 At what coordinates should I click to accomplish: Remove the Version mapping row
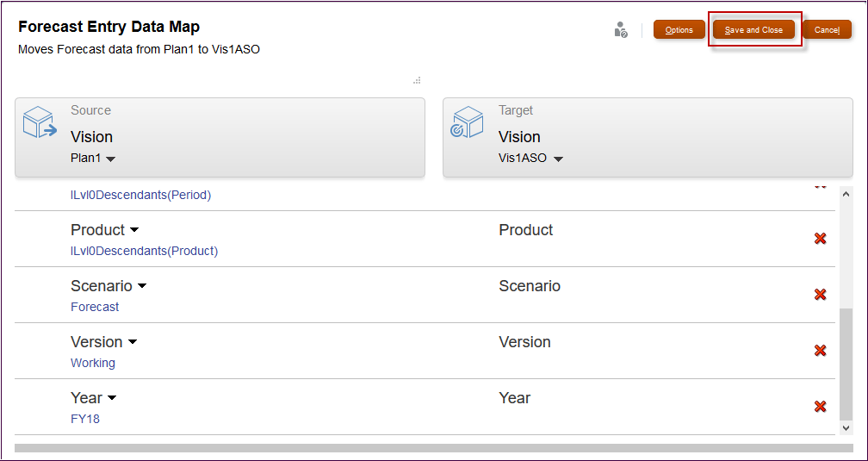click(x=820, y=351)
